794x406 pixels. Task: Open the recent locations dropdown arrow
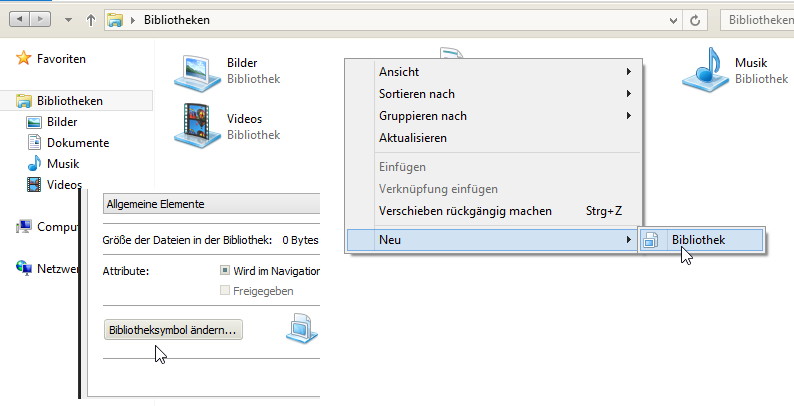tap(68, 20)
